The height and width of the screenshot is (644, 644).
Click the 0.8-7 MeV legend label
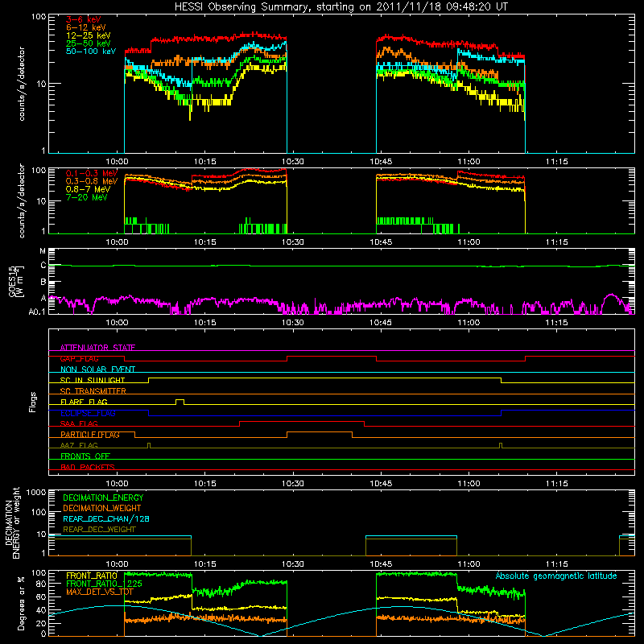(88, 189)
